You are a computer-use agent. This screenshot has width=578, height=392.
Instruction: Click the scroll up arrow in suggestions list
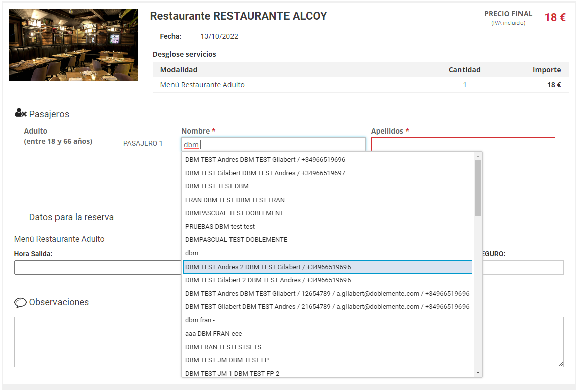478,156
